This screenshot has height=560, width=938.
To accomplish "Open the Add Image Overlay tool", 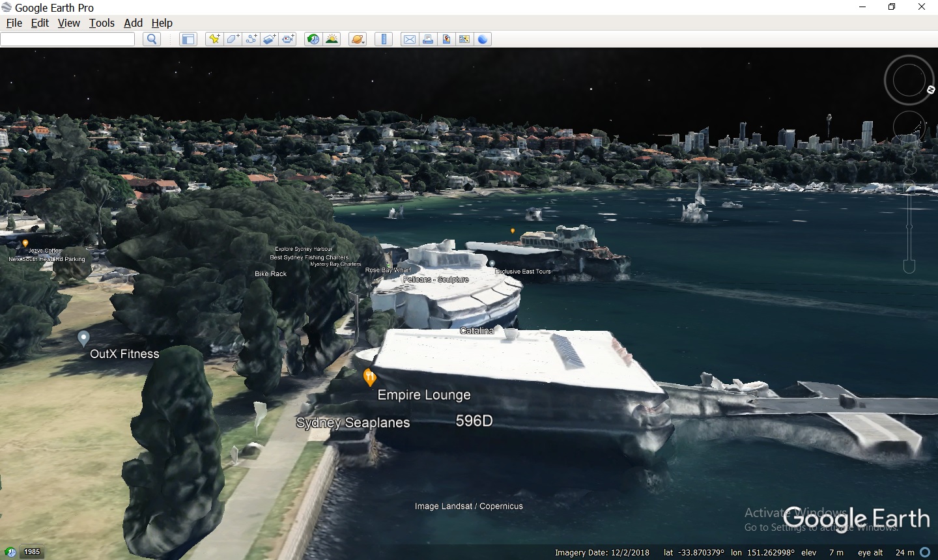I will click(269, 39).
